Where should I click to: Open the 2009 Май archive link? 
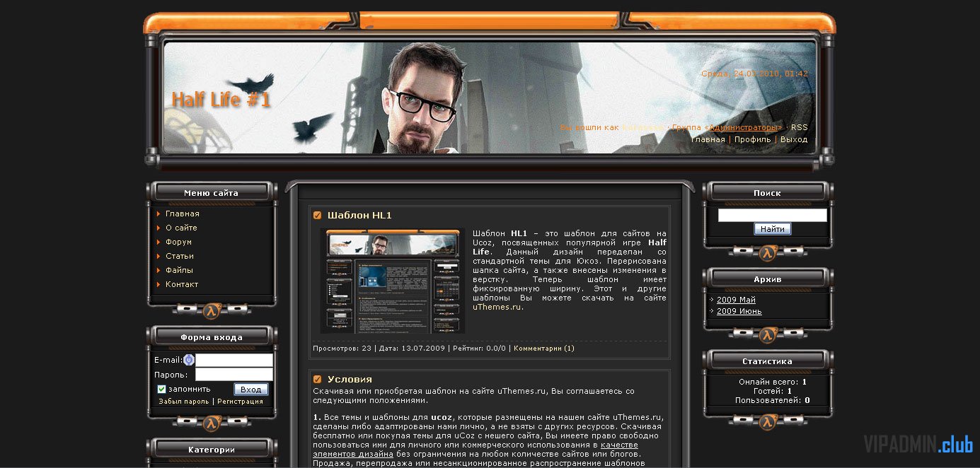[x=736, y=300]
